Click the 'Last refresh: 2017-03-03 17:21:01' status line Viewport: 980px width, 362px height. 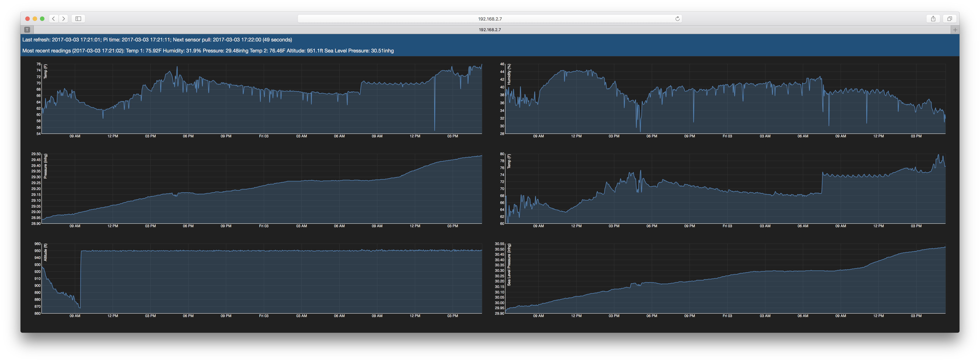click(x=157, y=40)
